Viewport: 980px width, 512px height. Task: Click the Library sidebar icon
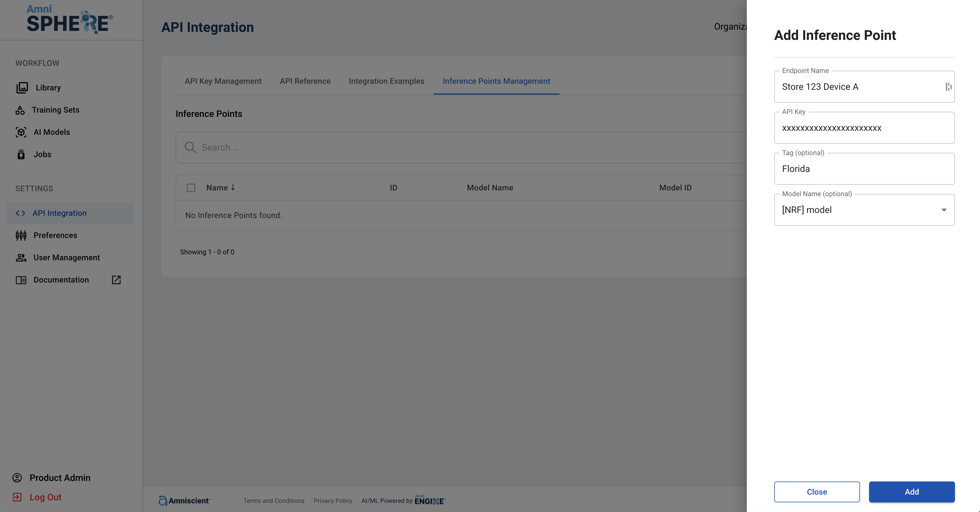click(x=22, y=88)
